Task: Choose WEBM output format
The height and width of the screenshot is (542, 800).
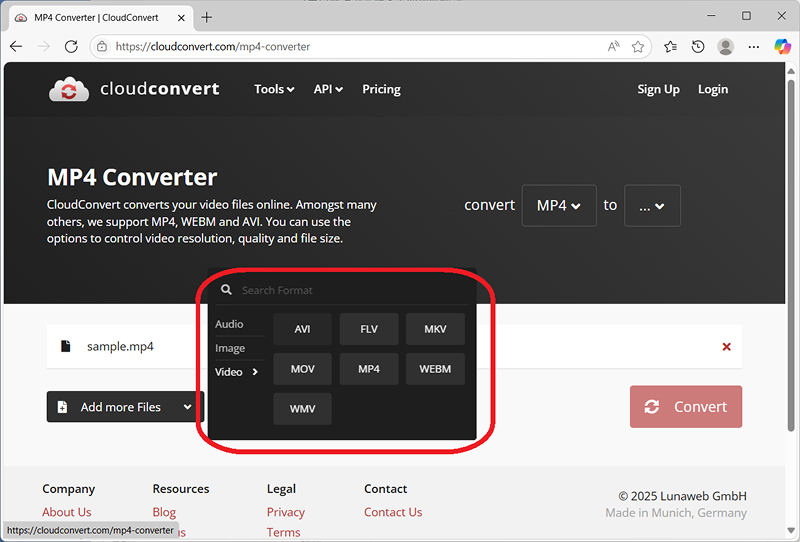Action: [x=435, y=369]
